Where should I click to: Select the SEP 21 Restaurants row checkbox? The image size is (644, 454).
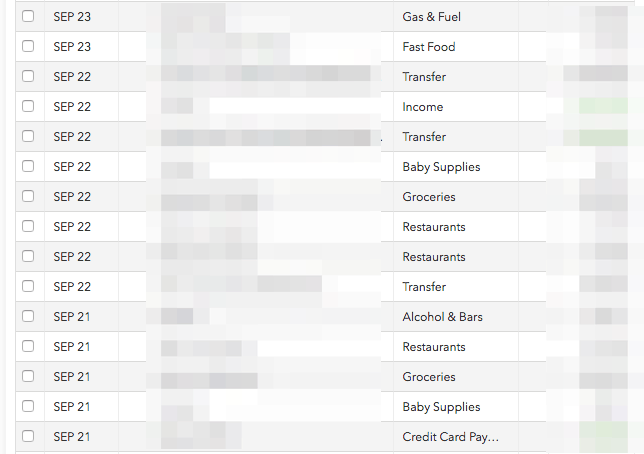(28, 346)
